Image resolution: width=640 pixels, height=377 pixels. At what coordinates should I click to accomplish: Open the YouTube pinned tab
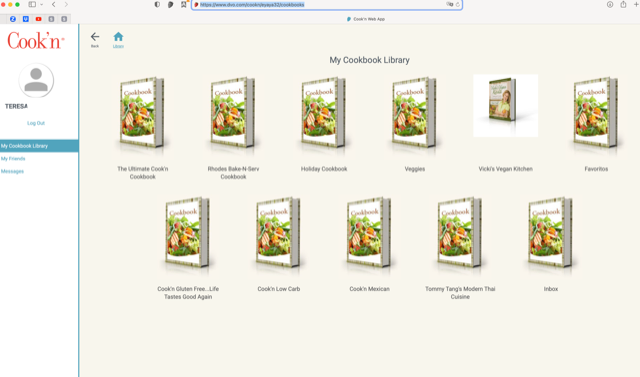click(x=38, y=19)
